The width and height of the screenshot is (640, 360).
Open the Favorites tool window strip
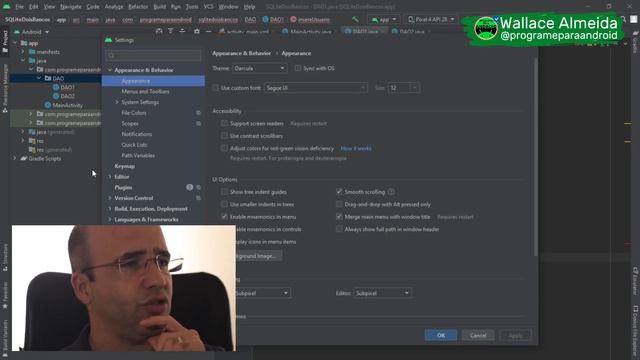5,295
